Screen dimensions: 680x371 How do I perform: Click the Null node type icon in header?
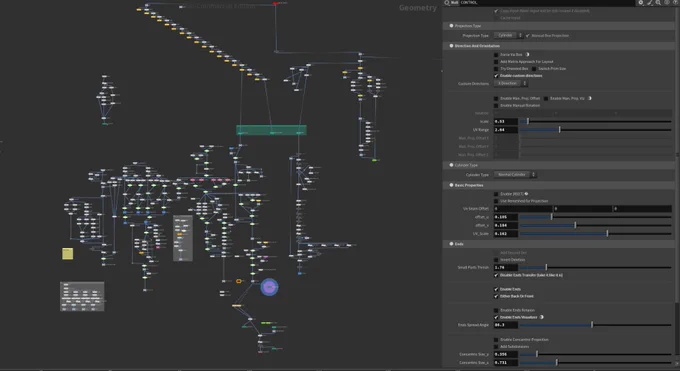447,3
